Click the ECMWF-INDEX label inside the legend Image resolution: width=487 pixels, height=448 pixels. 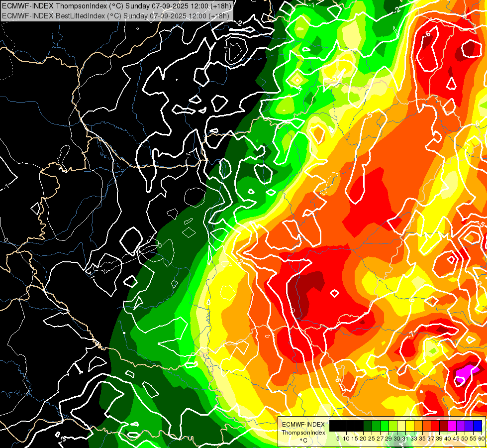tap(303, 425)
